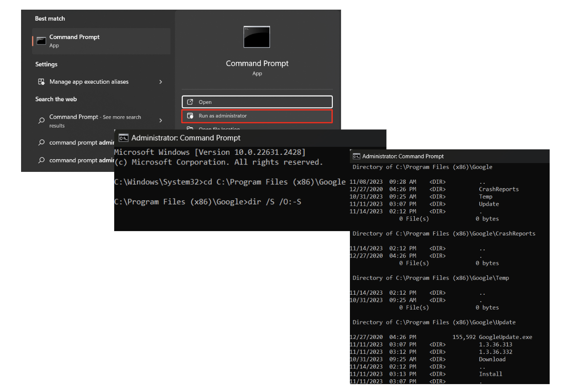Viewport: 576px width, 392px height.
Task: Expand the Manage app execution aliases chevron
Action: click(161, 82)
